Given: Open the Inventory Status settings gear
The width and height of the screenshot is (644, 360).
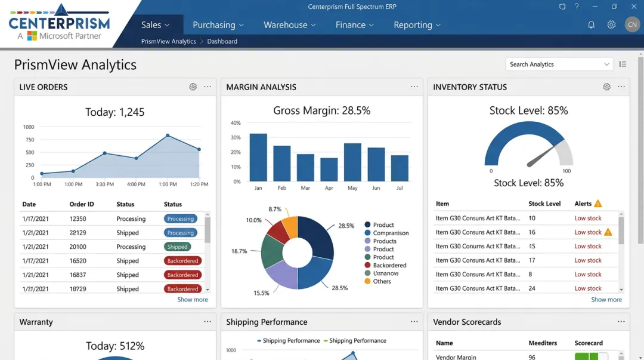Looking at the screenshot, I should pyautogui.click(x=606, y=87).
